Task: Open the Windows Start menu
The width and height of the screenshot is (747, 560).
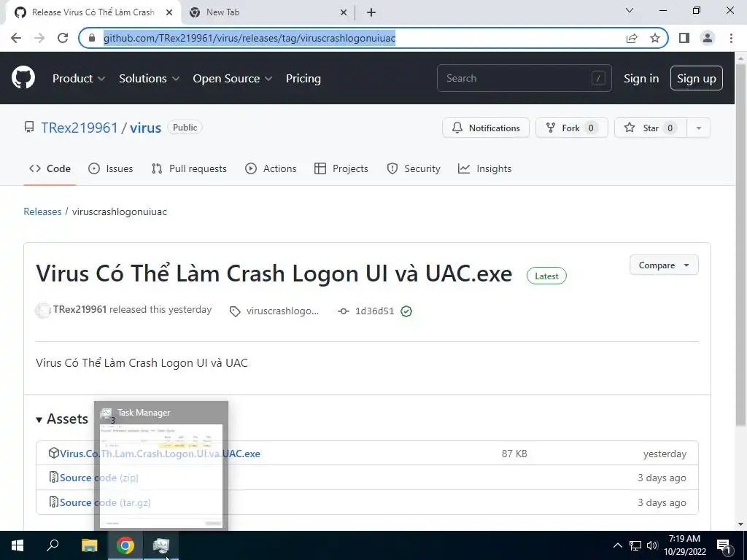Action: (x=18, y=545)
